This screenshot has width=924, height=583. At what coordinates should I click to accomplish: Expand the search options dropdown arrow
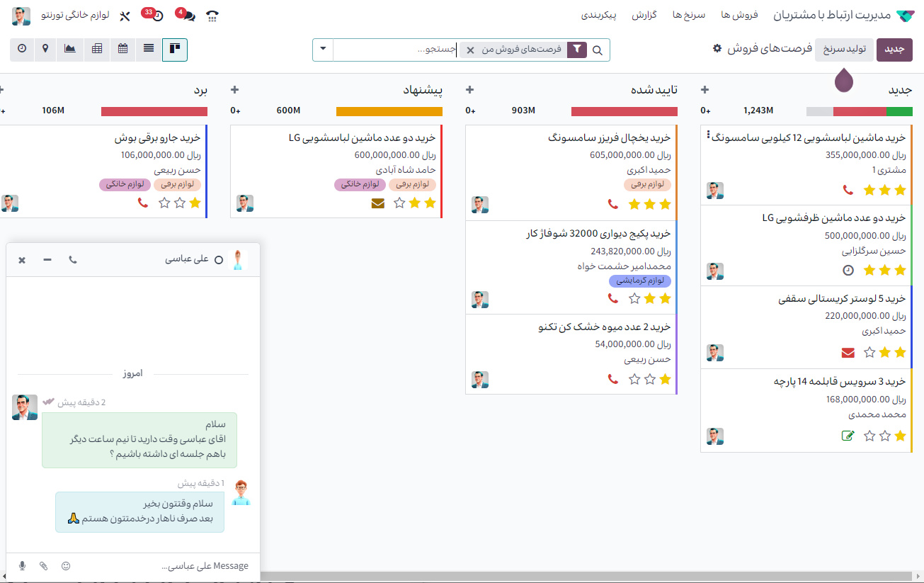tap(323, 50)
